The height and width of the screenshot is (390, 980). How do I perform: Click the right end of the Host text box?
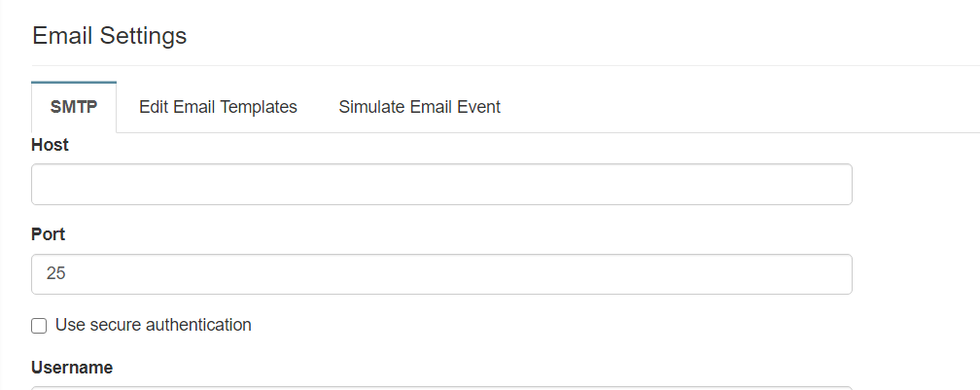[x=836, y=185]
